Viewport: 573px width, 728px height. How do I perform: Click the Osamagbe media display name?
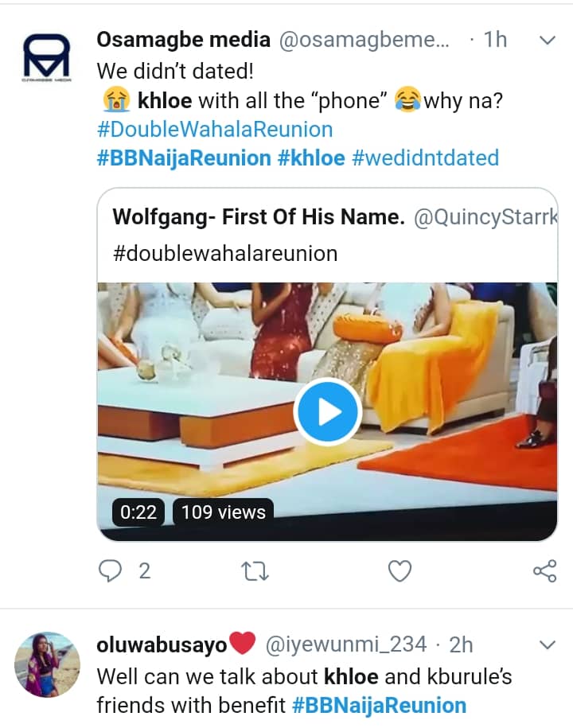click(x=181, y=41)
